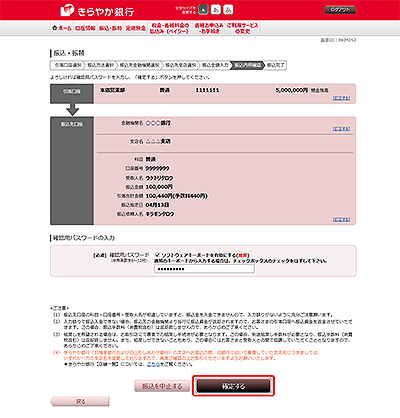Click the 戻る back button
400x418 pixels.
tap(80, 402)
